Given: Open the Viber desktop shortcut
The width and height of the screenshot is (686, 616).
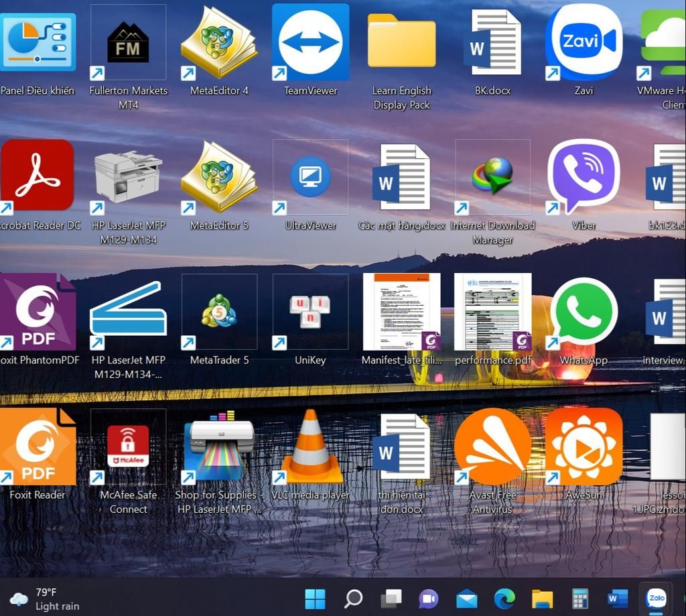Looking at the screenshot, I should pos(584,177).
